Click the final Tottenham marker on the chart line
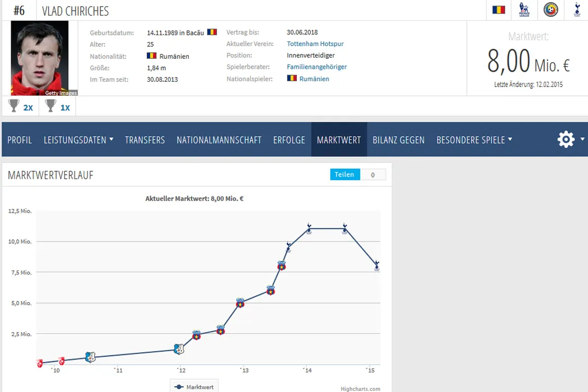588x392 pixels. [x=376, y=265]
